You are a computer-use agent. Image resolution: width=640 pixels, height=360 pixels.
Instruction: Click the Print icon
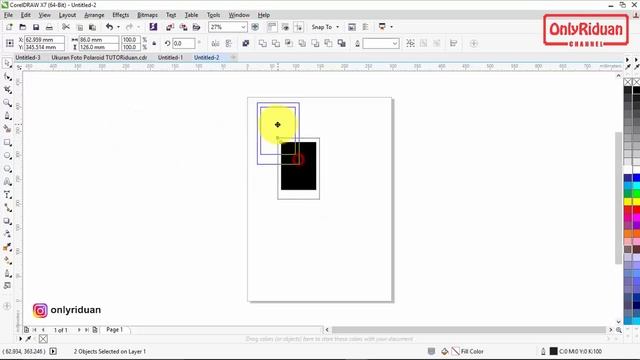click(x=49, y=27)
